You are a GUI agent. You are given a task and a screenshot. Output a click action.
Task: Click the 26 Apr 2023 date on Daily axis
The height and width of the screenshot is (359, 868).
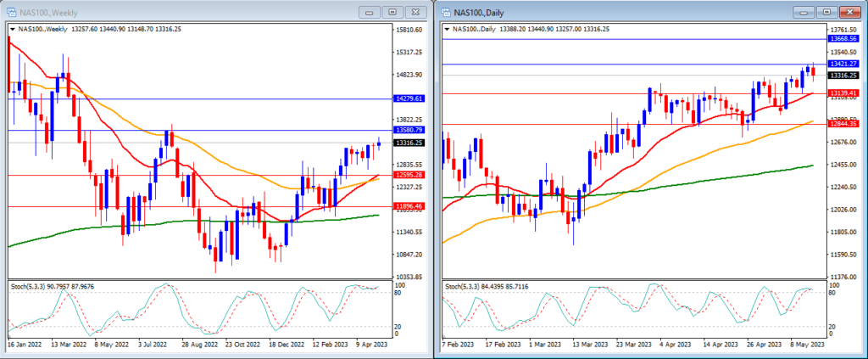[x=764, y=344]
